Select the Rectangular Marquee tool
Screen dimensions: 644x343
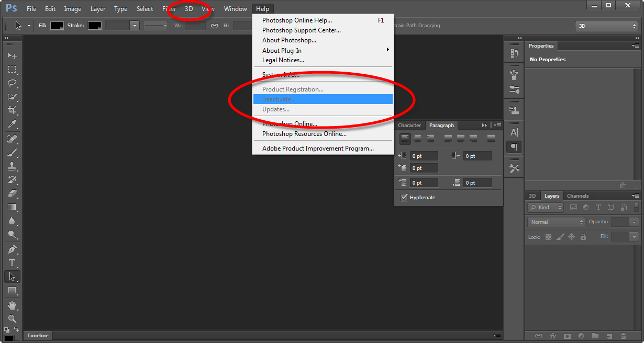click(12, 70)
